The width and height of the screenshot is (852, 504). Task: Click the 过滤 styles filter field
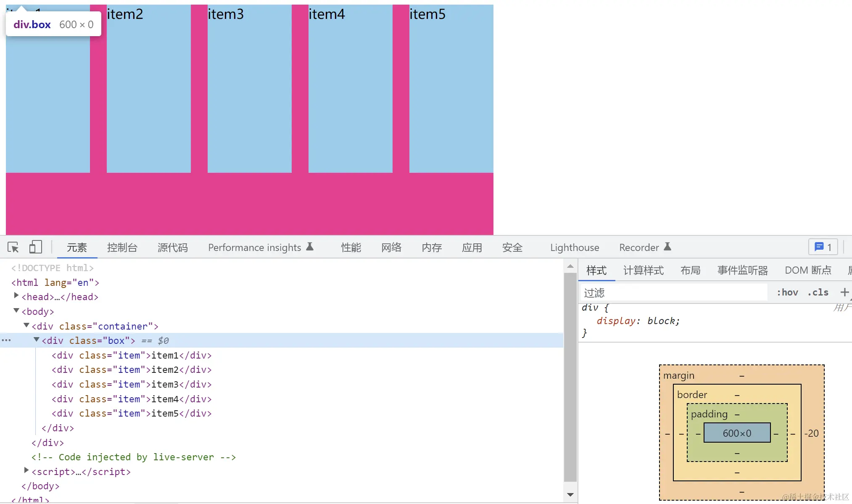click(673, 293)
